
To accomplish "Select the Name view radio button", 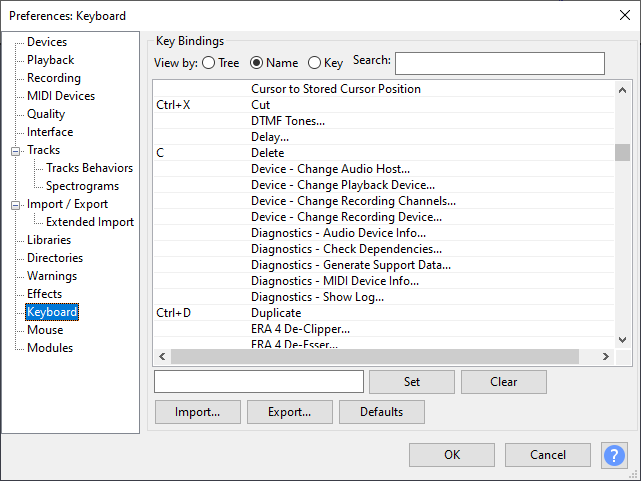I will [x=256, y=63].
